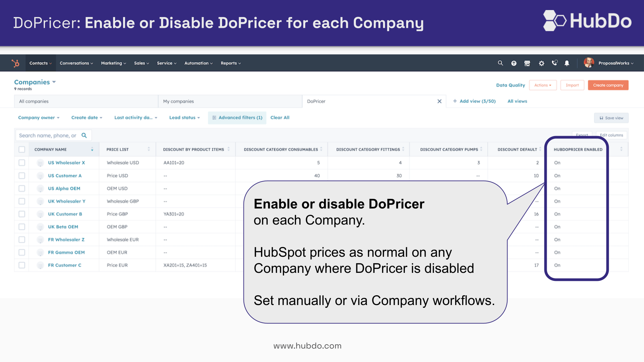Click the Import button
Viewport: 644px width, 362px height.
(x=572, y=85)
